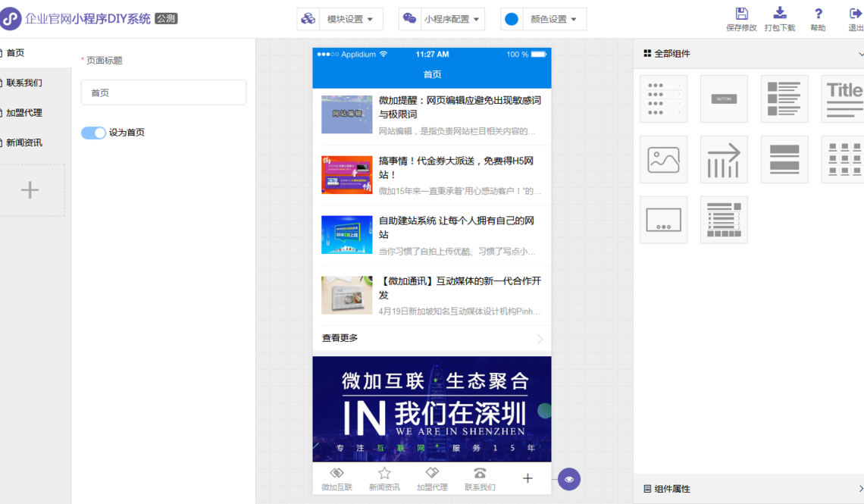Add the Button component from the components panel
This screenshot has height=504, width=864.
click(724, 99)
